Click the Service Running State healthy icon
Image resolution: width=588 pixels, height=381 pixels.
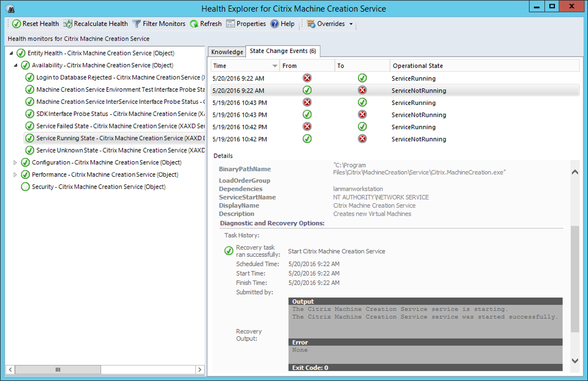tap(29, 138)
